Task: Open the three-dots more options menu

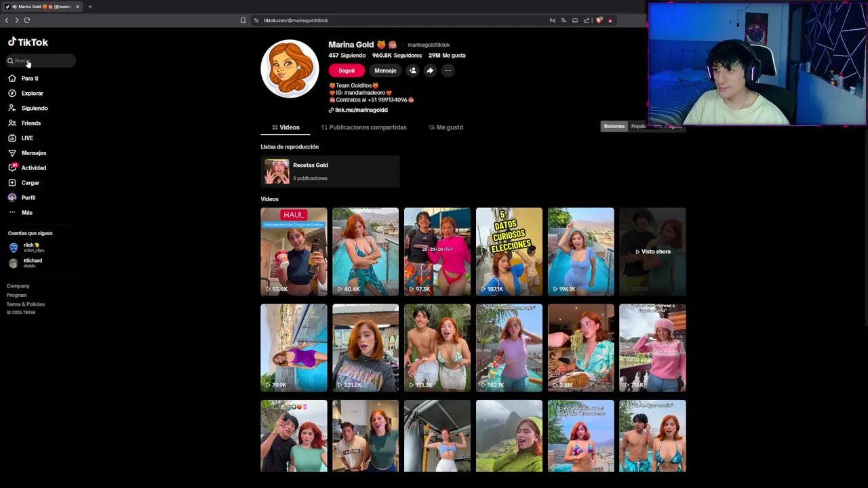Action: (448, 70)
